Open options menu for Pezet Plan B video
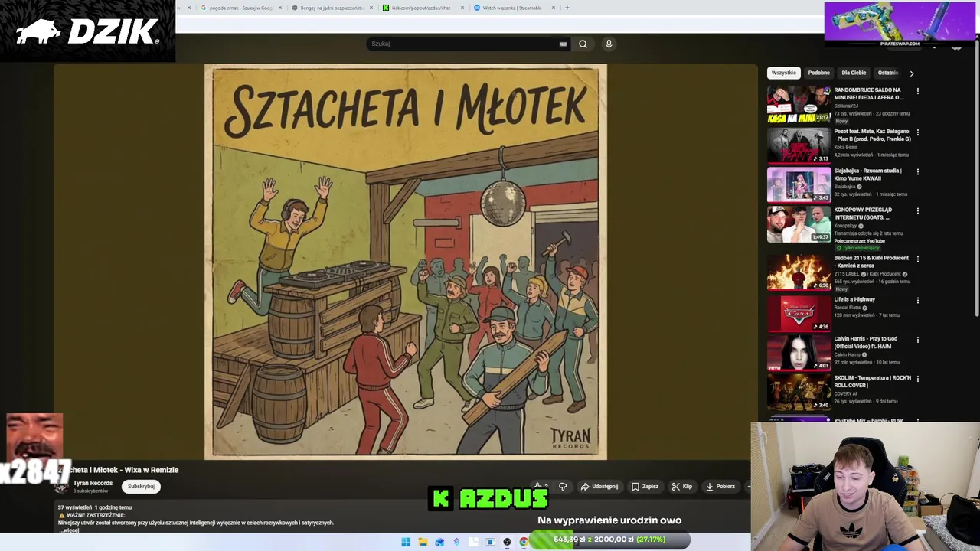The width and height of the screenshot is (980, 551). [917, 132]
